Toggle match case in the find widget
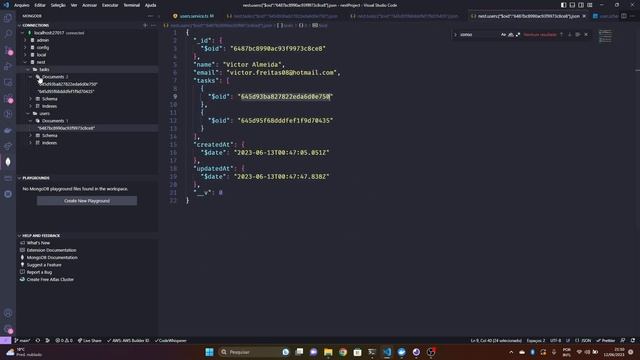The image size is (640, 360). [503, 35]
